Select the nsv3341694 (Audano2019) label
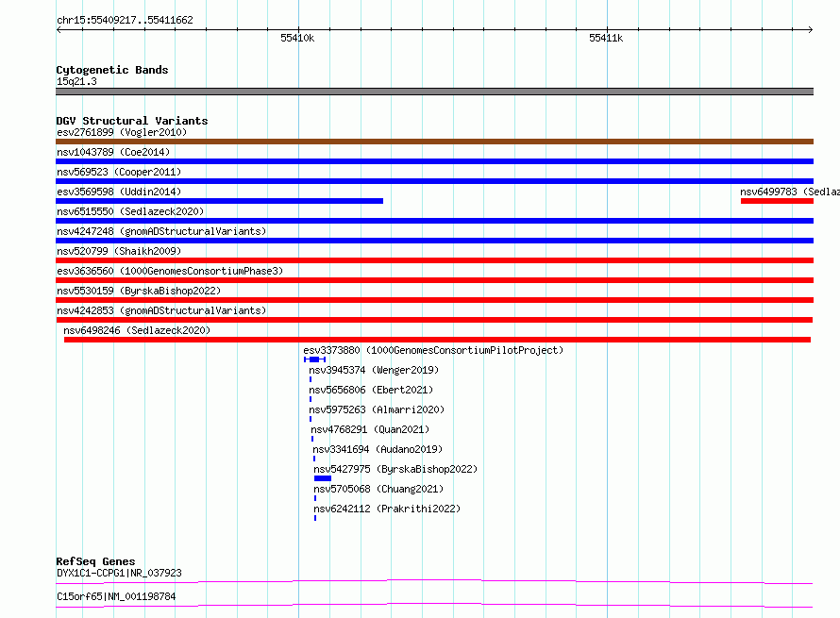 (378, 449)
